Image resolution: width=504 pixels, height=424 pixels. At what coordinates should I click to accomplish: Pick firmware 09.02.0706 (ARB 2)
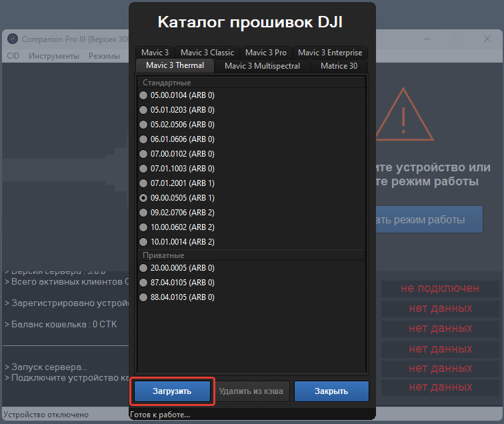143,213
